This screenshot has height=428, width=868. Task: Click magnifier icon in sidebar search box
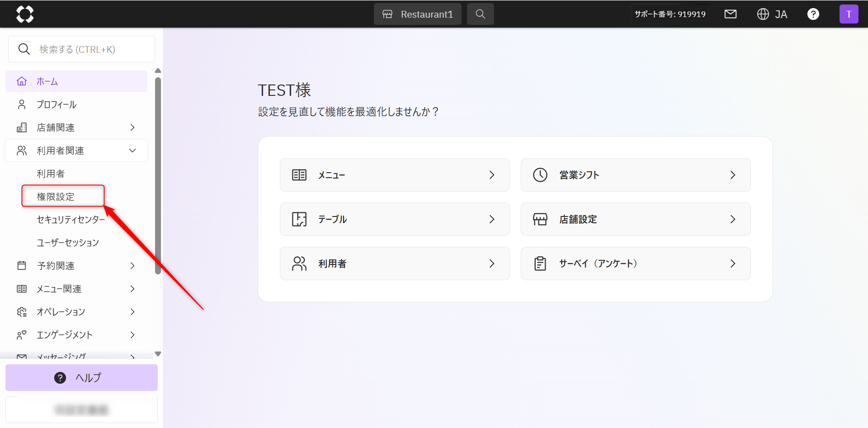24,49
